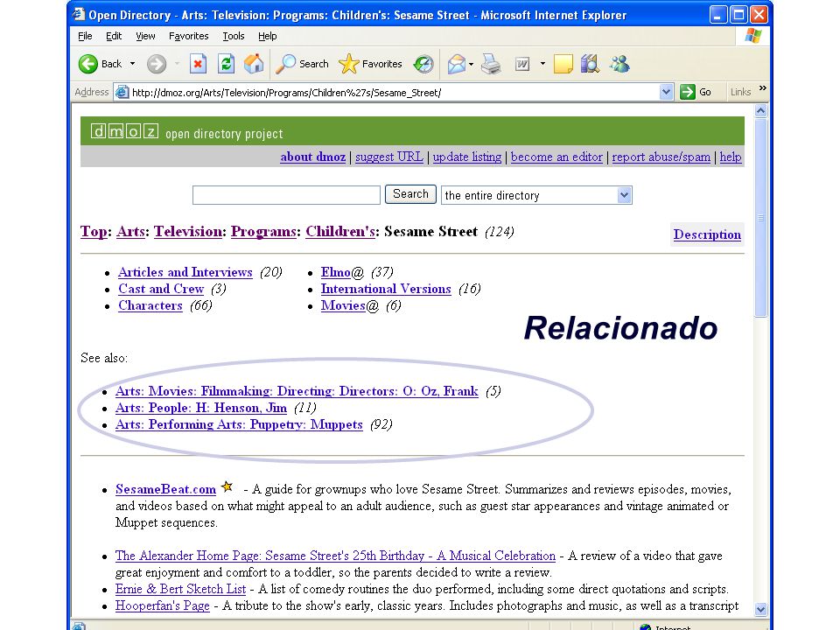Image resolution: width=840 pixels, height=630 pixels.
Task: Click the Refresh page icon
Action: [226, 64]
